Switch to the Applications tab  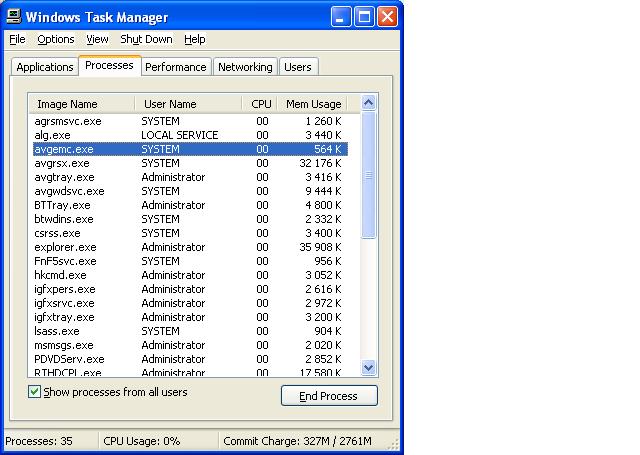45,67
